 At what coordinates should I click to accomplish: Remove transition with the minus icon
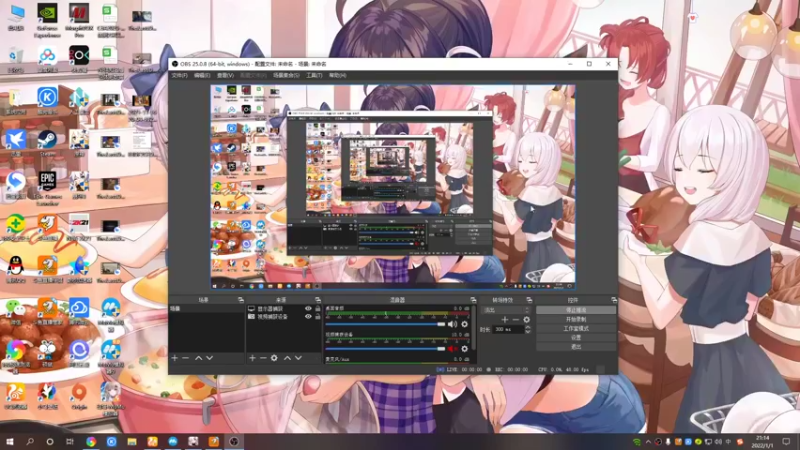tap(516, 320)
